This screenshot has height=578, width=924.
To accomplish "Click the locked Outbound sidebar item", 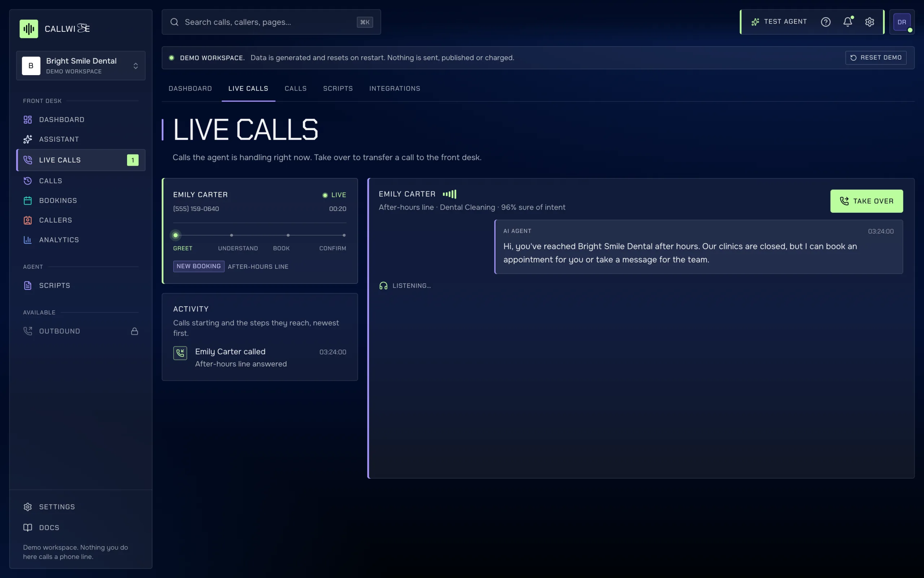I will (x=81, y=331).
